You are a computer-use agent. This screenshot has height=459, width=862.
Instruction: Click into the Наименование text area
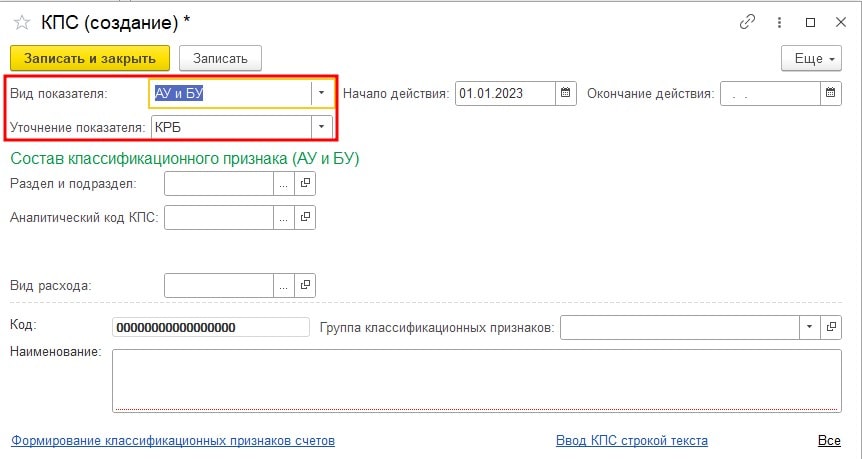point(476,379)
